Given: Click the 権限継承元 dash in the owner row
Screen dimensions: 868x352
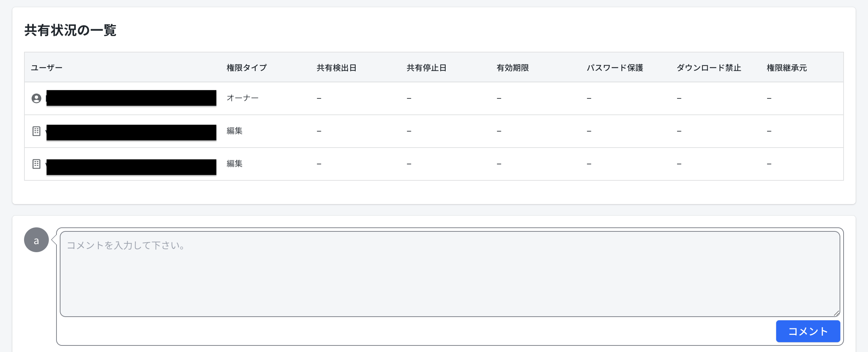Looking at the screenshot, I should (769, 98).
